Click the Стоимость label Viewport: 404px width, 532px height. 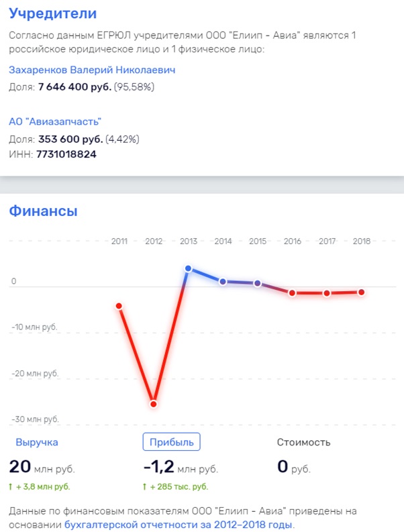[303, 442]
